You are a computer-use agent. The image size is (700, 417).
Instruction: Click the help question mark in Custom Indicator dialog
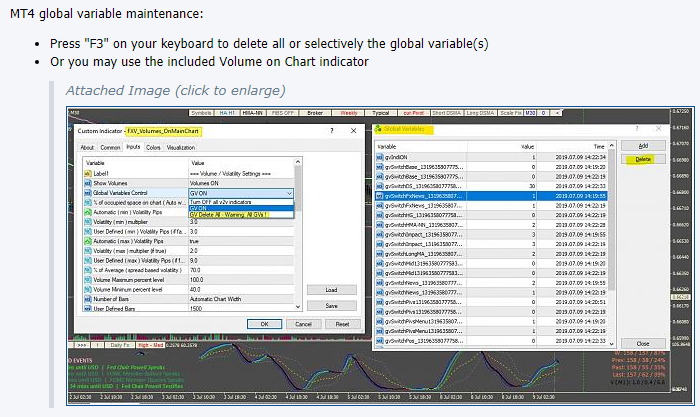(332, 131)
